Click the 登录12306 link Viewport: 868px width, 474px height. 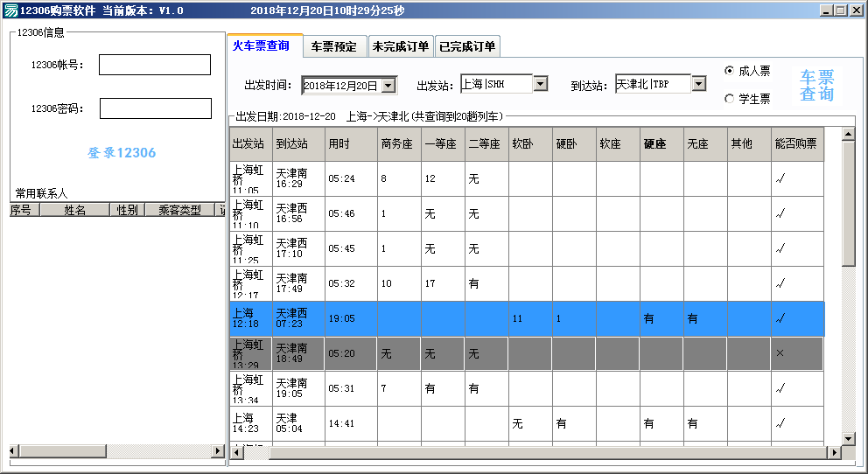click(122, 153)
